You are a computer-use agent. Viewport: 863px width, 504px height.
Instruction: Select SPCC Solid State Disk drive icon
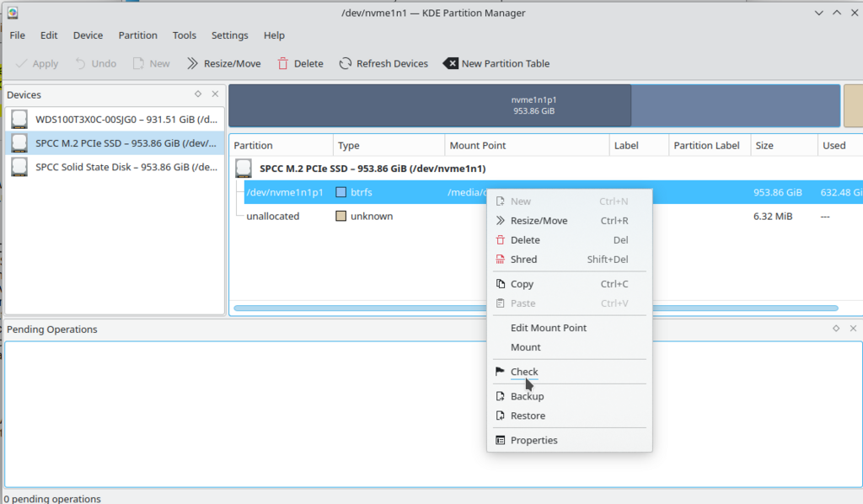pyautogui.click(x=19, y=167)
